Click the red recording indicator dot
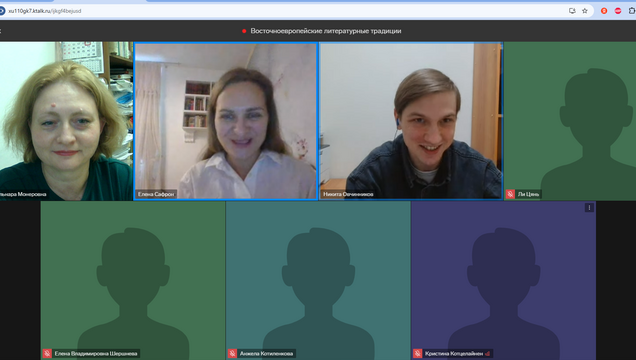Screen dimensions: 636x360 pyautogui.click(x=244, y=31)
